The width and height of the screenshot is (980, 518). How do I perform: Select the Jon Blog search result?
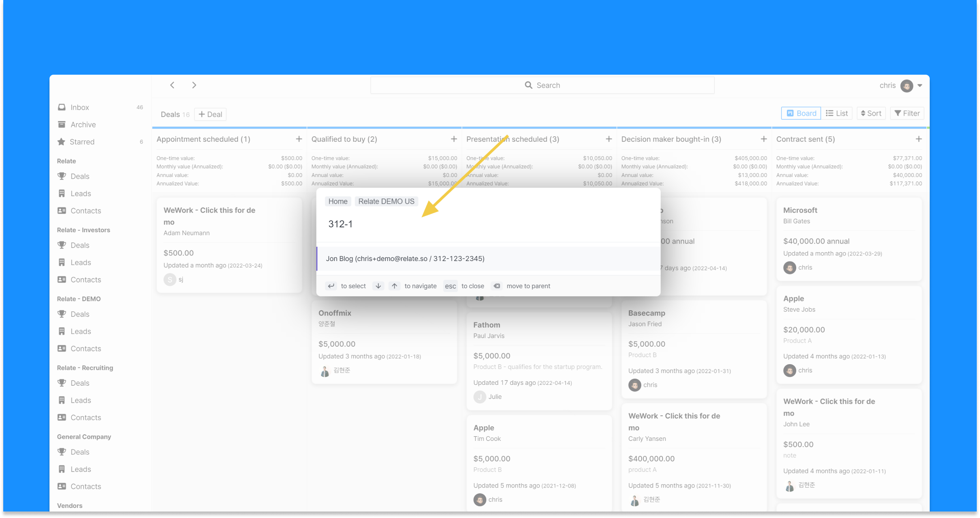click(x=488, y=259)
